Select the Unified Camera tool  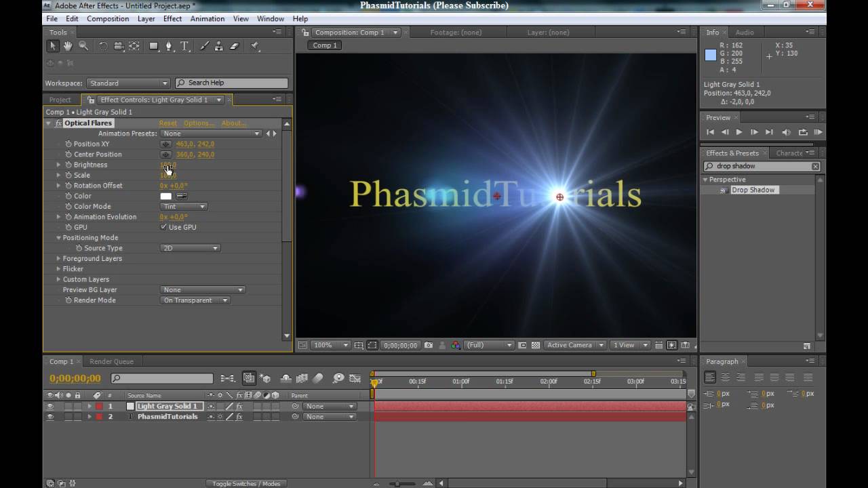[119, 46]
